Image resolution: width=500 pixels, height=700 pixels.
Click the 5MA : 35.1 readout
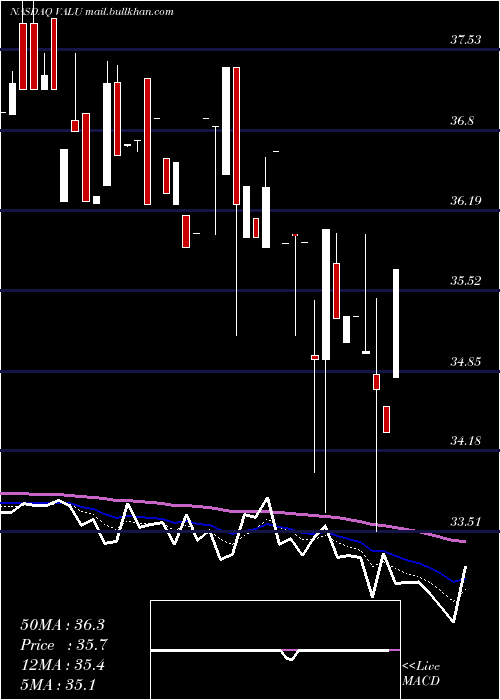pyautogui.click(x=58, y=684)
